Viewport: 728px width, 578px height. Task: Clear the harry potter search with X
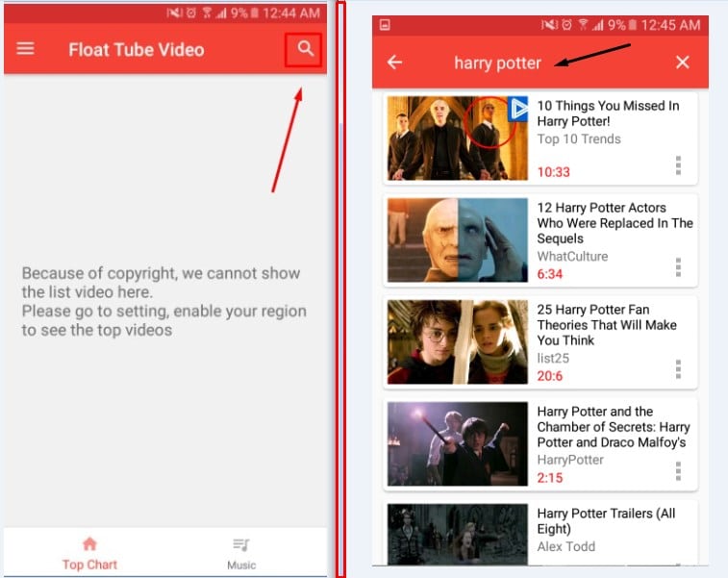pyautogui.click(x=682, y=63)
